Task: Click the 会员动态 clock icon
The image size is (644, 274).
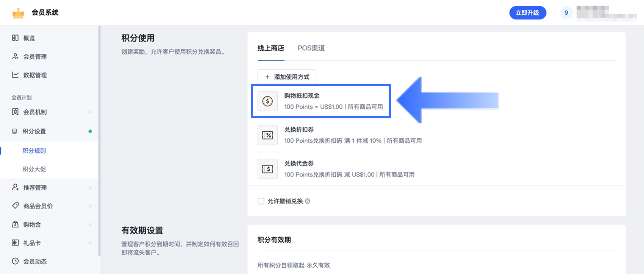Action: click(x=15, y=261)
